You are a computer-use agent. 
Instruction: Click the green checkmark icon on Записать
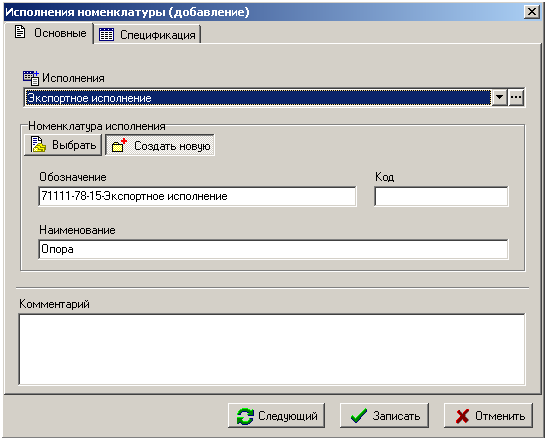[359, 416]
